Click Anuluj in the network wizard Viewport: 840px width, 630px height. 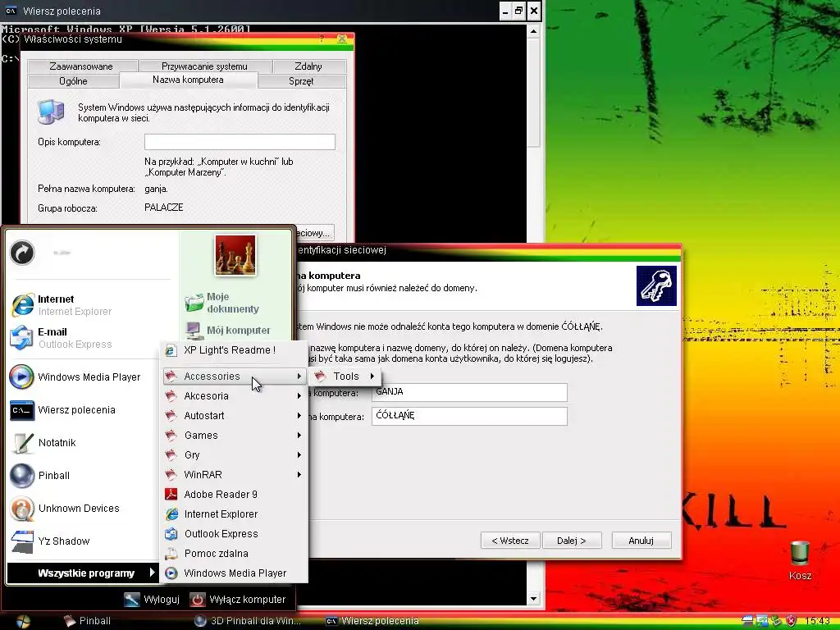click(641, 541)
